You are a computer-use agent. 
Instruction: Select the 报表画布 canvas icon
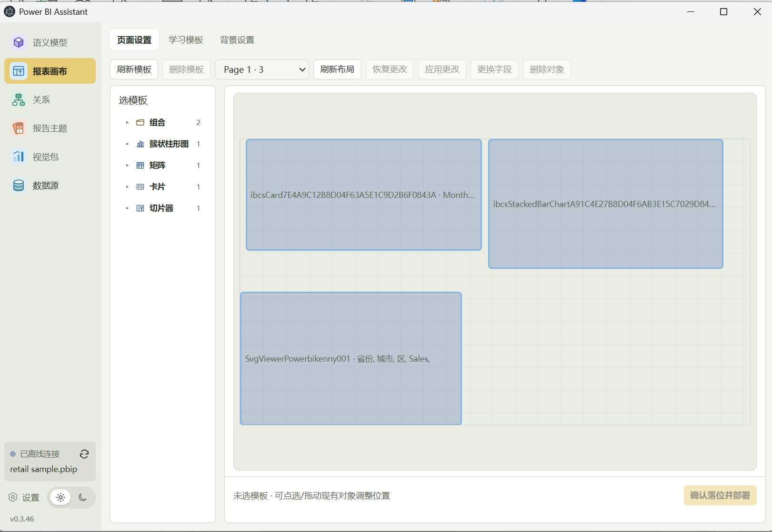[19, 71]
